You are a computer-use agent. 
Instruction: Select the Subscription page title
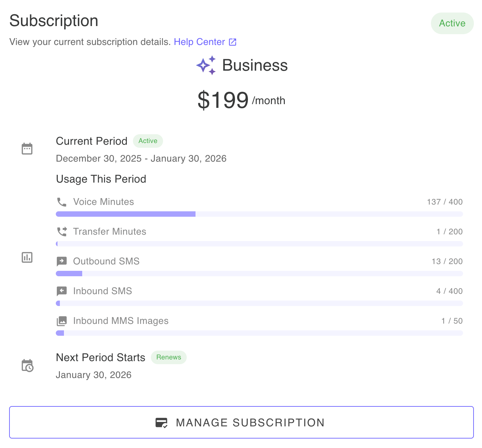tap(54, 20)
